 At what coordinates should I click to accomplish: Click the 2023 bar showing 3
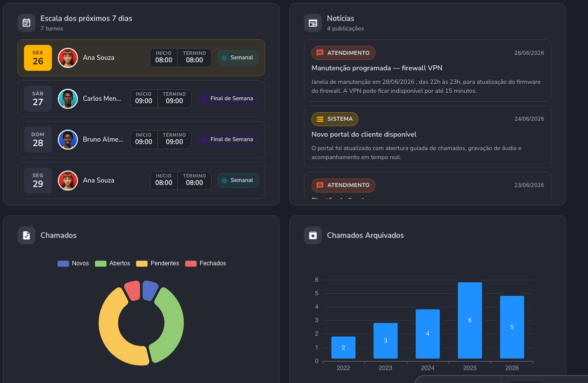[385, 341]
